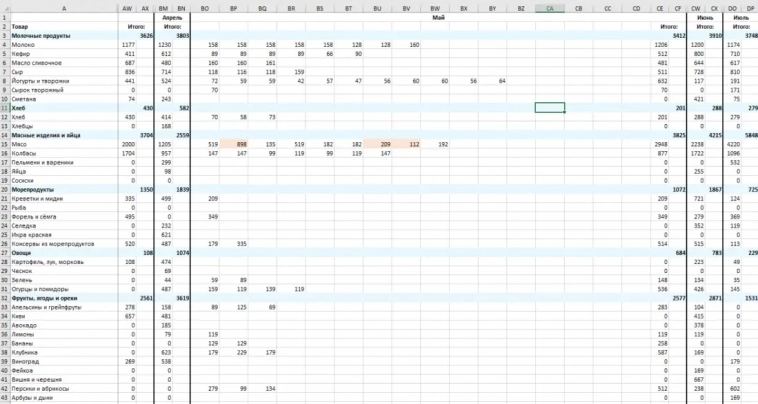
Task: Select the 'Форель и сёмга' cell
Action: (x=64, y=216)
